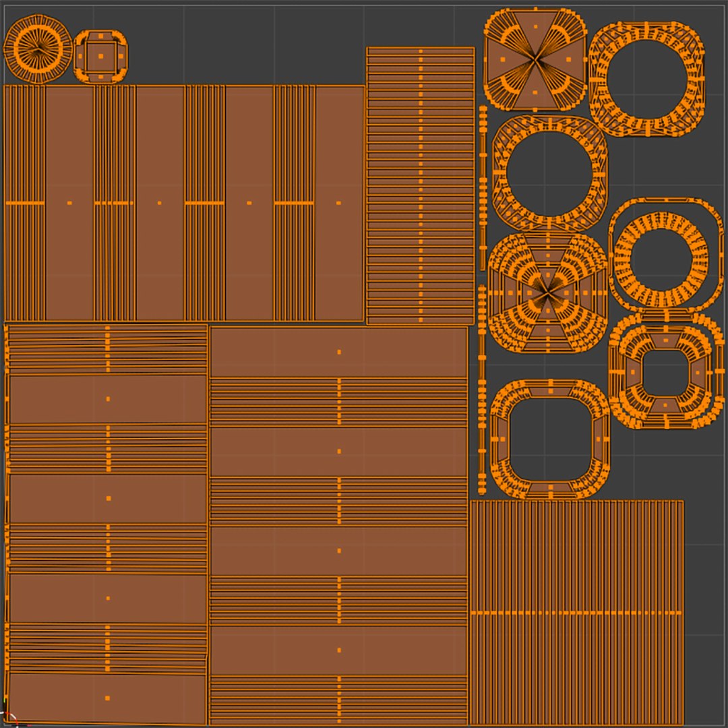This screenshot has width=728, height=728.
Task: Select the pinwheel island ringed with concentric arcs
Action: click(x=548, y=293)
